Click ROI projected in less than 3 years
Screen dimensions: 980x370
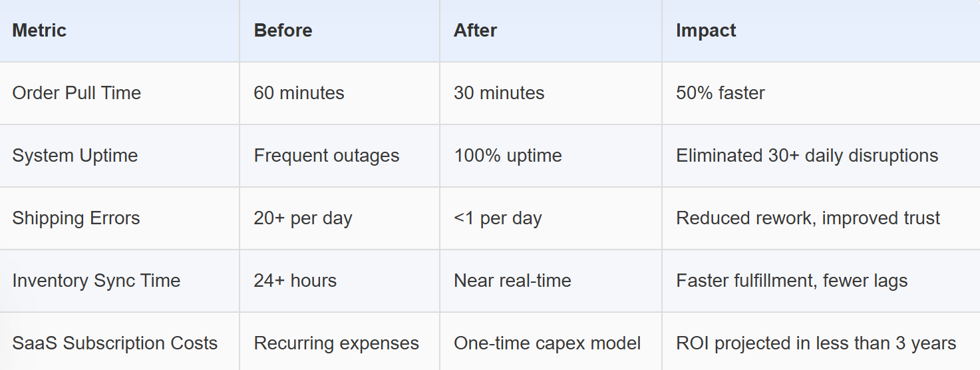point(816,343)
